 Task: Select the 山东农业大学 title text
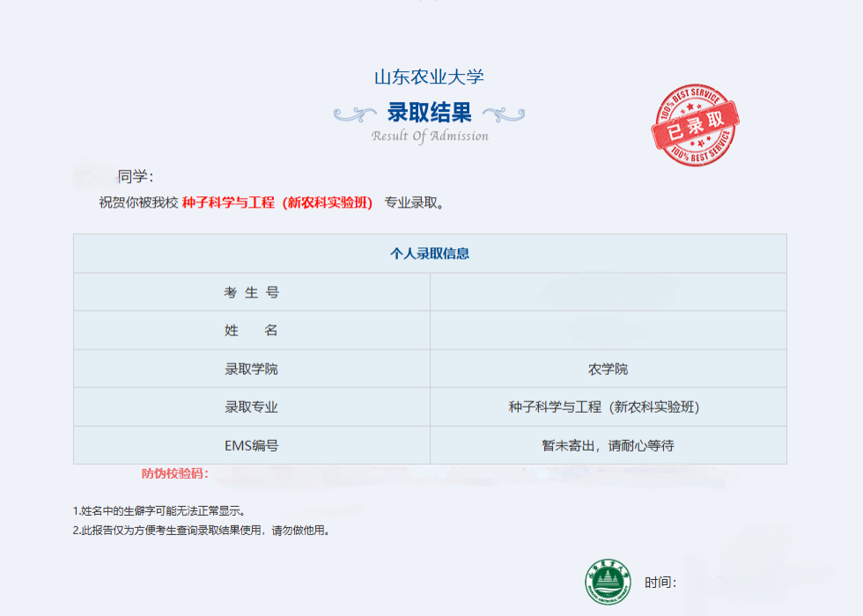[429, 77]
